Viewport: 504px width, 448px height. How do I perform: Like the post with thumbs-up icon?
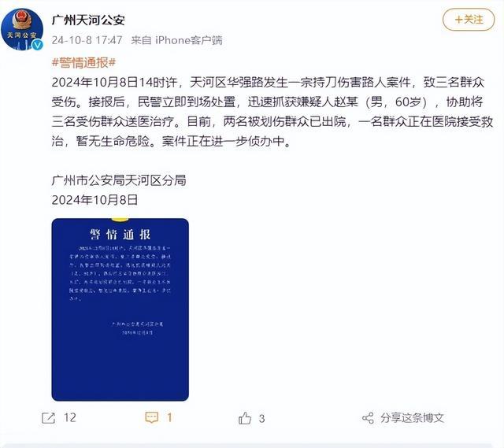coord(245,418)
